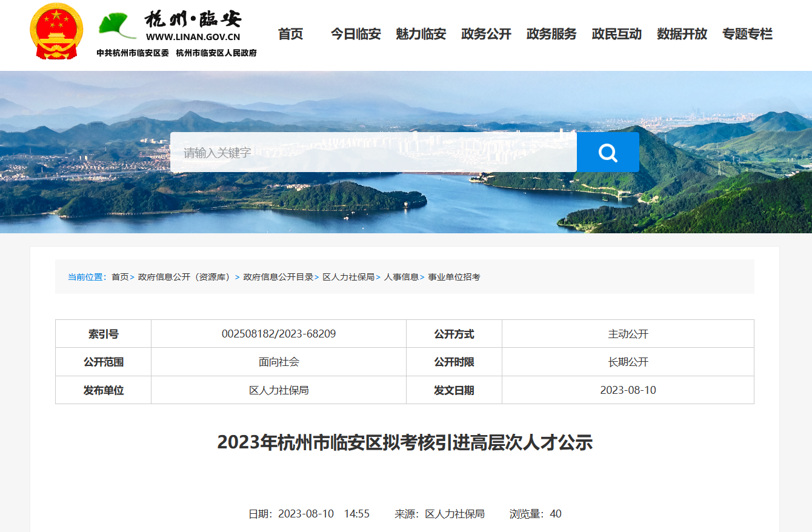This screenshot has width=812, height=532.
Task: Click the national emblem logo
Action: [x=56, y=32]
